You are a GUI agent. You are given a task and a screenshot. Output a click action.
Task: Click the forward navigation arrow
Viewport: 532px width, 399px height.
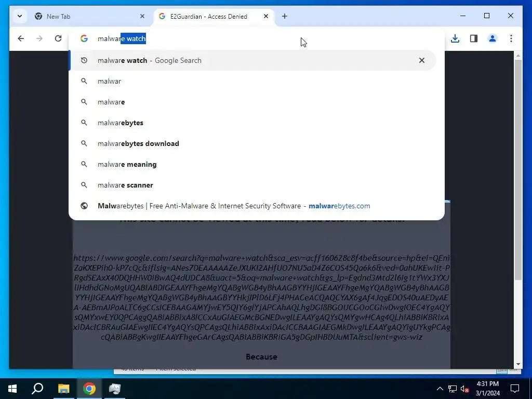click(x=39, y=38)
